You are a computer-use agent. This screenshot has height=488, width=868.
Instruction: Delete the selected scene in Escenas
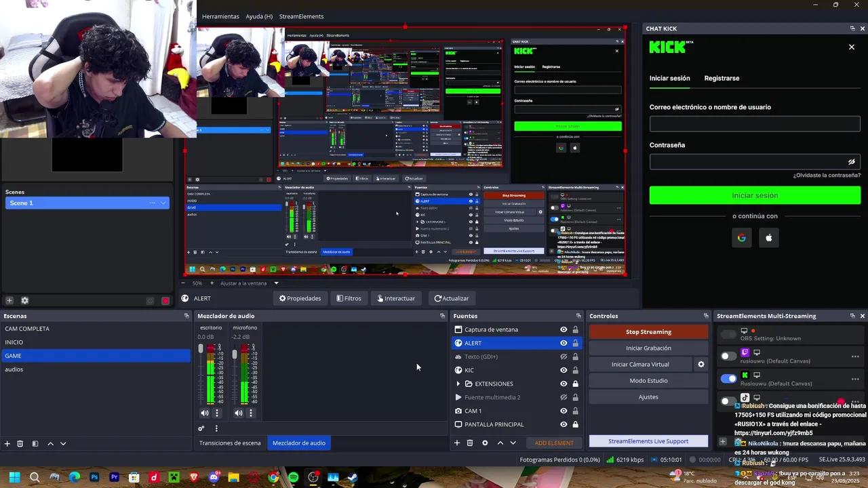pyautogui.click(x=20, y=443)
